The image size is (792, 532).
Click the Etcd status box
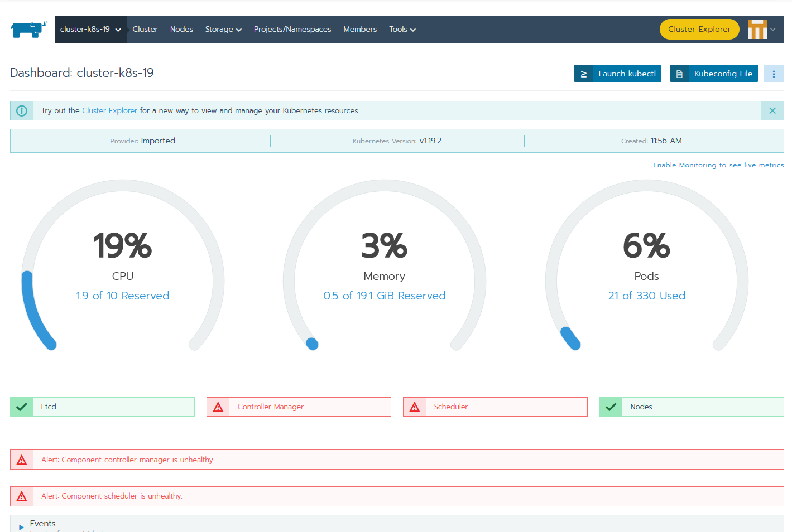102,407
